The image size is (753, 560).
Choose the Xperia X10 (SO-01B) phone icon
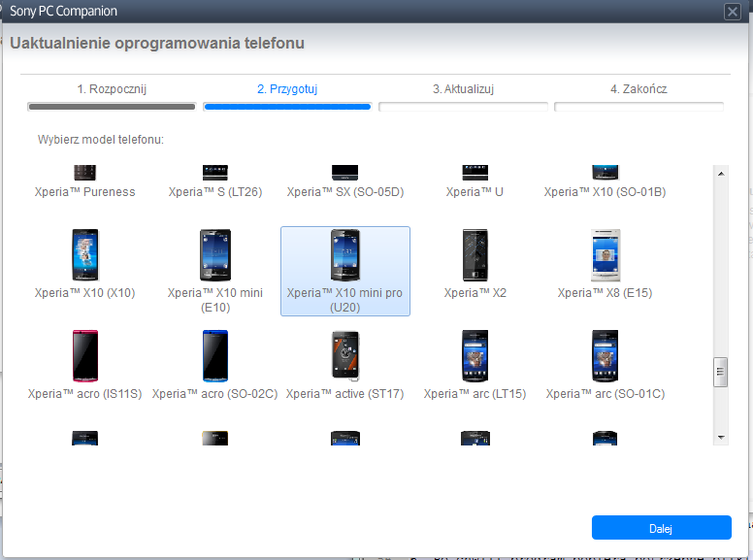click(x=606, y=173)
